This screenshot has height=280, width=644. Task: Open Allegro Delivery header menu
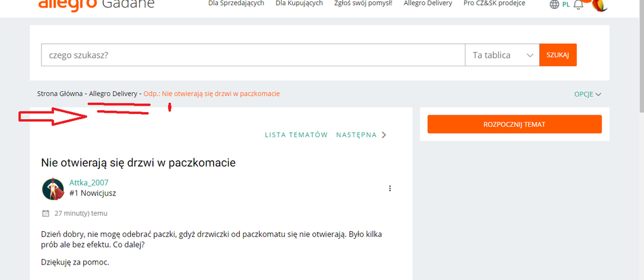click(x=428, y=3)
